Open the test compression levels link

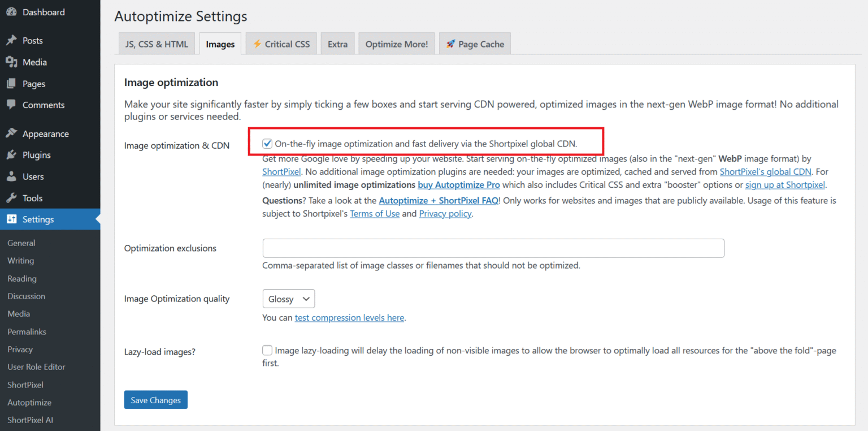tap(349, 317)
